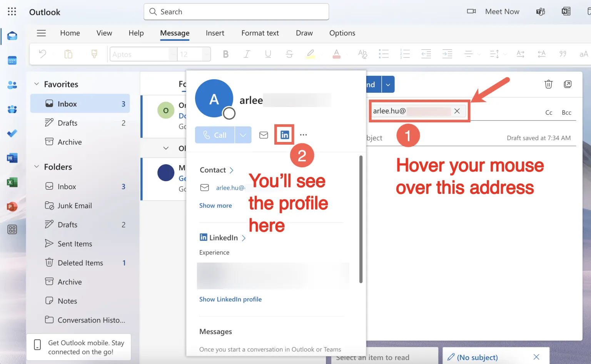
Task: Expand the Call button dropdown arrow
Action: click(x=243, y=135)
